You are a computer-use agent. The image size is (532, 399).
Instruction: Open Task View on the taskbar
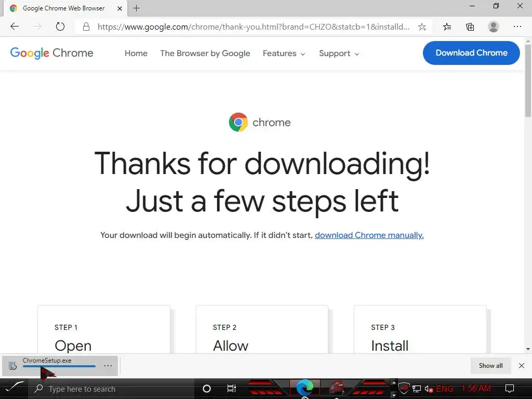(x=231, y=389)
